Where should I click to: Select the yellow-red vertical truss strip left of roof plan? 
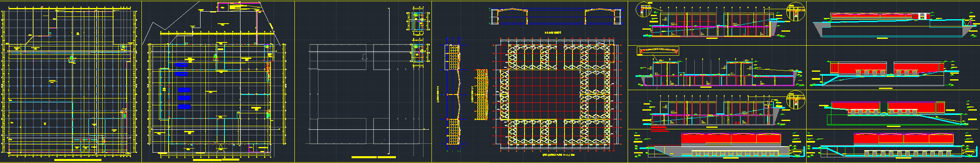[482, 95]
